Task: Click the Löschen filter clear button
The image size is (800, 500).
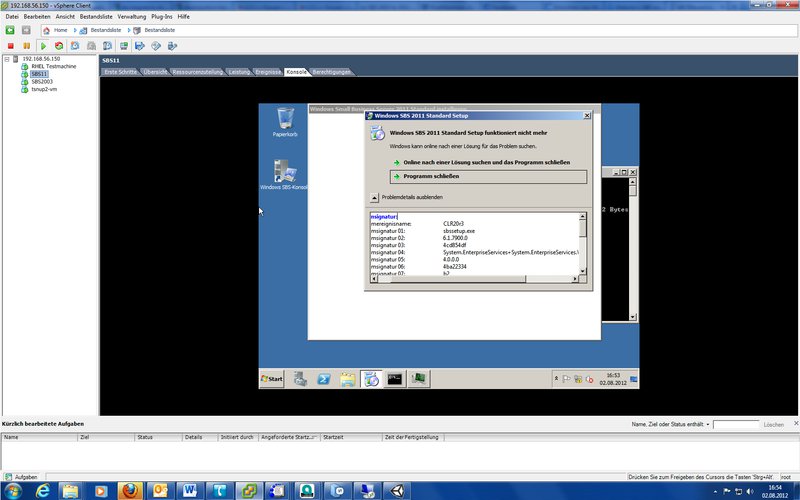Action: pyautogui.click(x=773, y=424)
